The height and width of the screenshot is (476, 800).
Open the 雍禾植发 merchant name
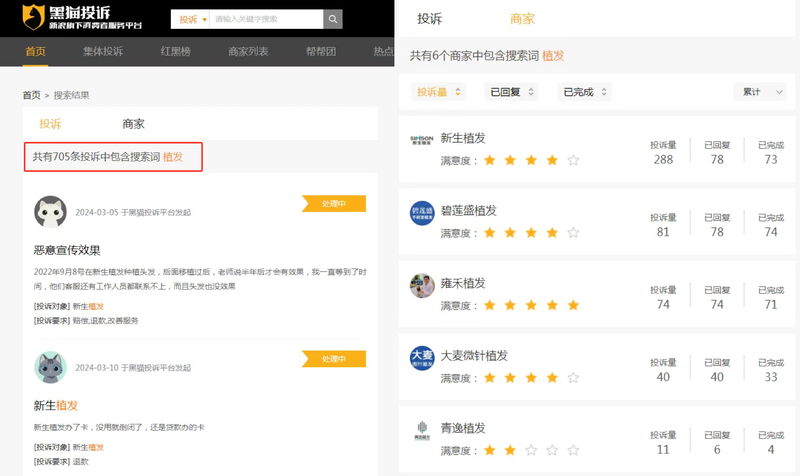coord(463,283)
